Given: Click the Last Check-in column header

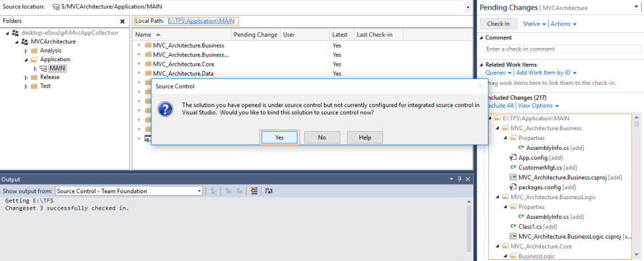Looking at the screenshot, I should 379,35.
